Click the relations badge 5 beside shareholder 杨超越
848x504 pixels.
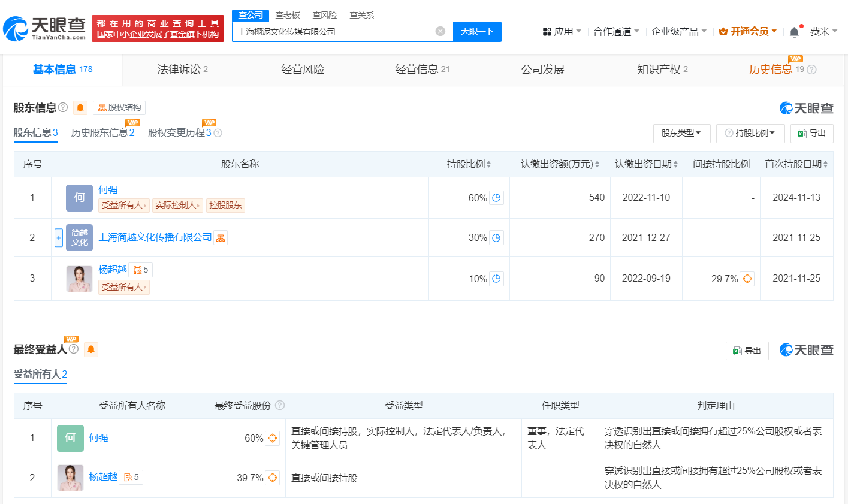[141, 270]
